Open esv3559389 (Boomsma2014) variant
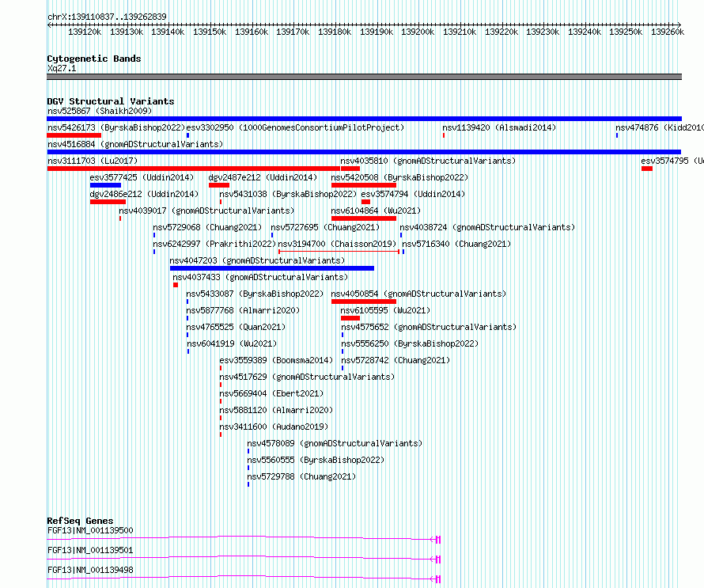 pyautogui.click(x=276, y=360)
